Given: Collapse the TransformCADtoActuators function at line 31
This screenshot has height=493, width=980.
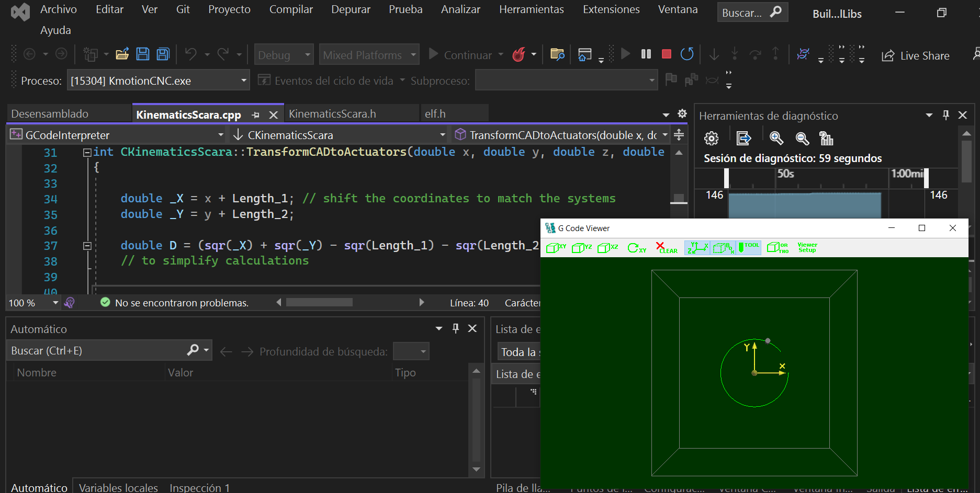Looking at the screenshot, I should (x=87, y=153).
